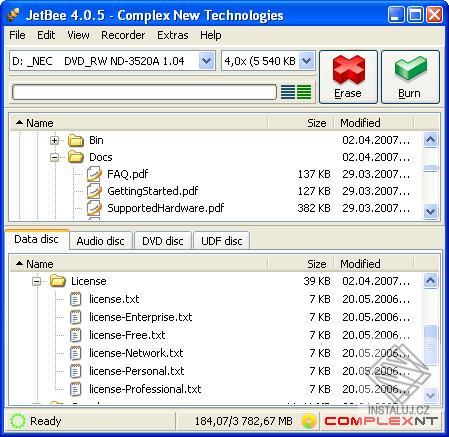This screenshot has height=437, width=449.
Task: Open the View menu
Action: [x=78, y=35]
